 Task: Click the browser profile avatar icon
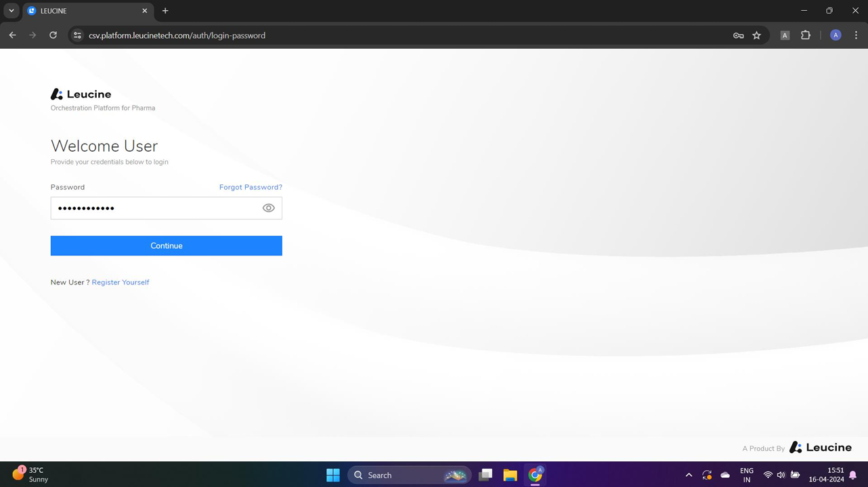(x=836, y=35)
